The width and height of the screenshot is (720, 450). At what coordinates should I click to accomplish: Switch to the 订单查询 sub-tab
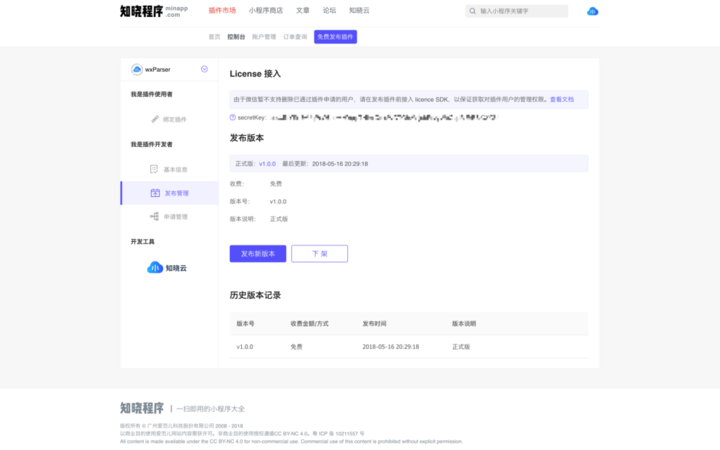pyautogui.click(x=295, y=37)
